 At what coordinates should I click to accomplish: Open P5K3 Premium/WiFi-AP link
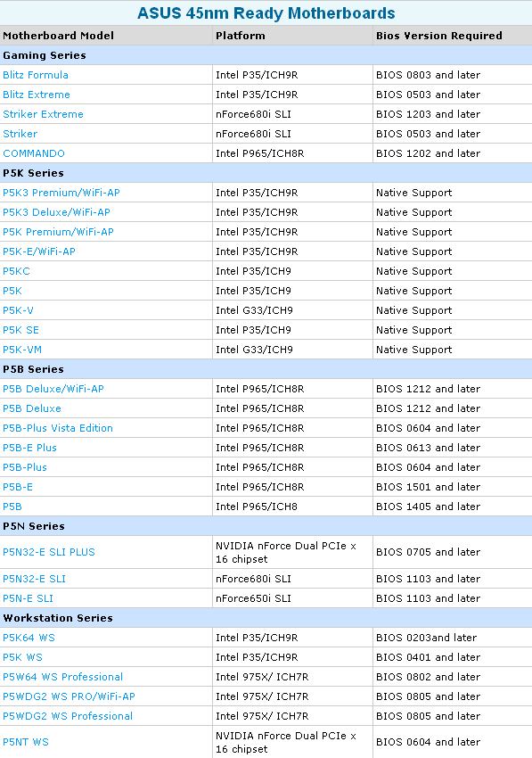tap(61, 193)
